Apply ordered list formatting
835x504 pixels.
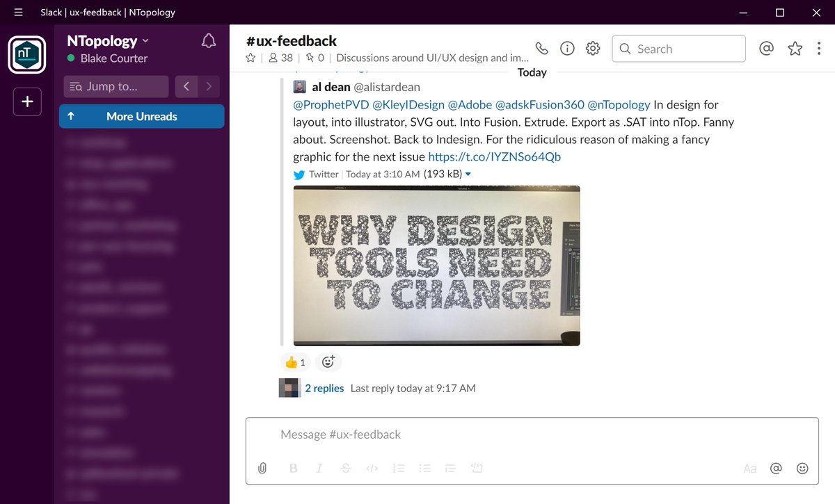(399, 469)
